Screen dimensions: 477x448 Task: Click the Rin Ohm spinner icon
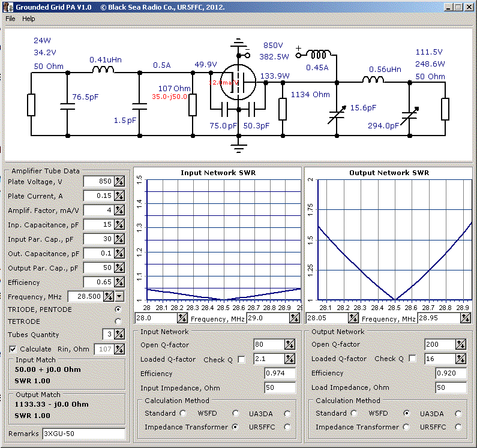[119, 349]
